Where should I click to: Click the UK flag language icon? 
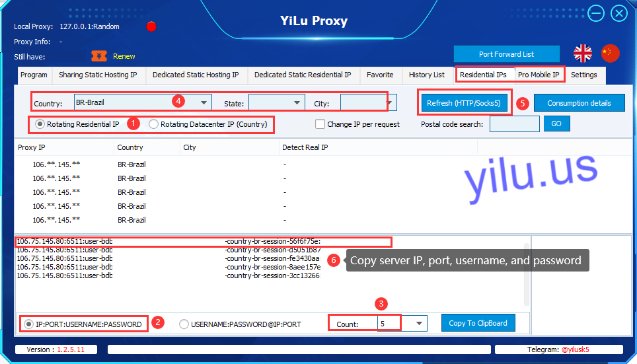(x=583, y=54)
